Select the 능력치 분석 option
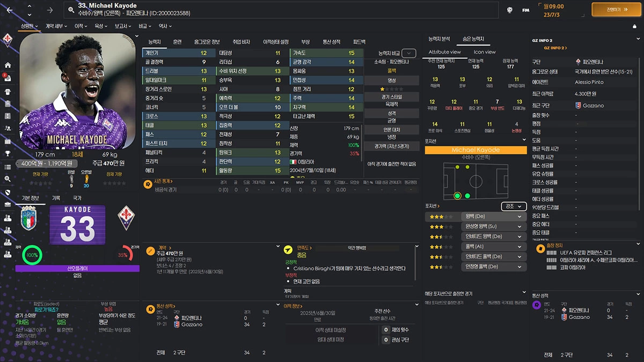The image size is (644, 362). (x=439, y=39)
